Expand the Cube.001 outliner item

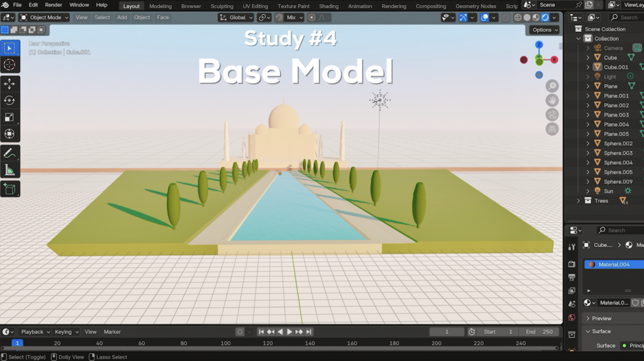588,67
